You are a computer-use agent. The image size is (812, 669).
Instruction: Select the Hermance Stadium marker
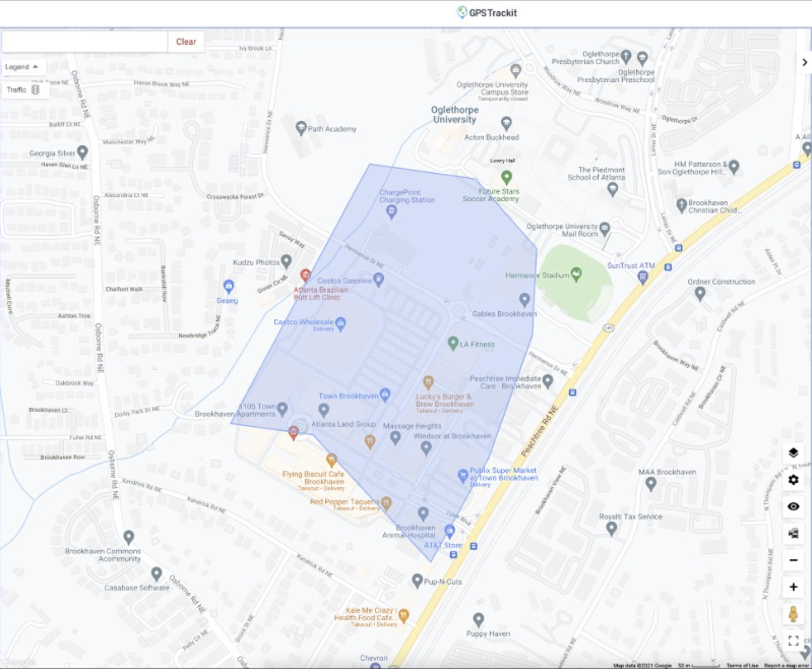pyautogui.click(x=576, y=275)
